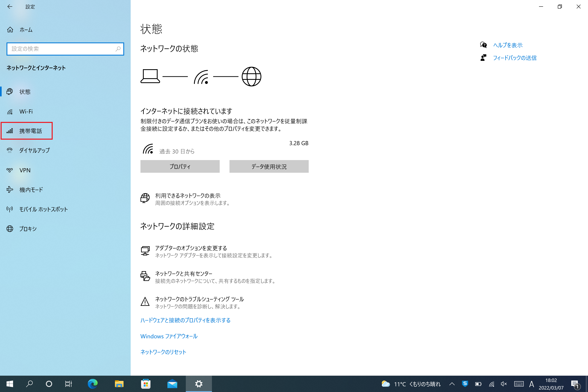Click the プロパティ button

[180, 167]
